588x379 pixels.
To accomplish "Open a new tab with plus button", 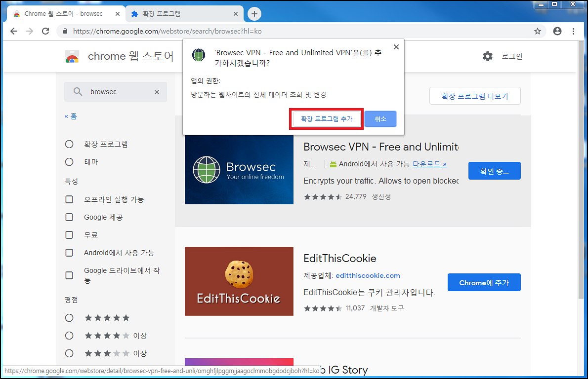I will (254, 14).
